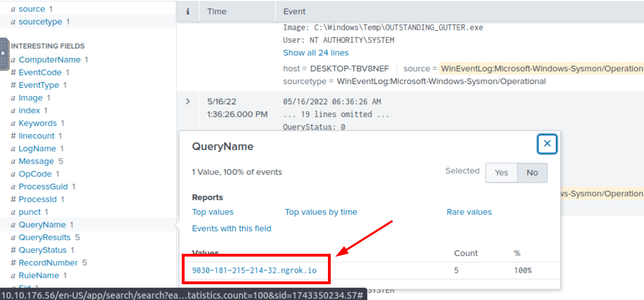Viewport: 644px width, 300px height.
Task: Show all 24 lines of event
Action: point(316,52)
